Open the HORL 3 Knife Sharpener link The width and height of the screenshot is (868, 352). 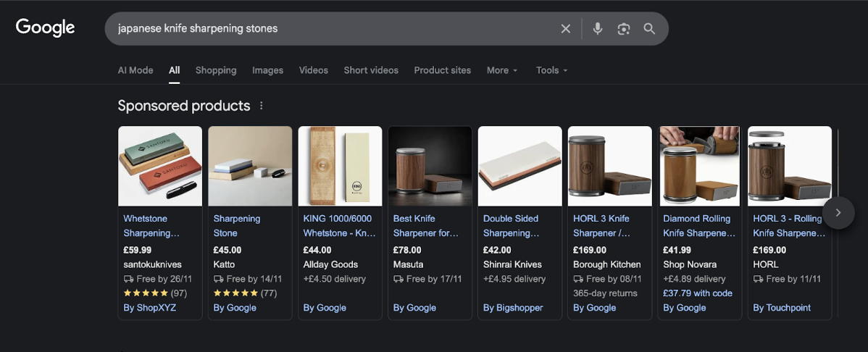click(x=602, y=225)
